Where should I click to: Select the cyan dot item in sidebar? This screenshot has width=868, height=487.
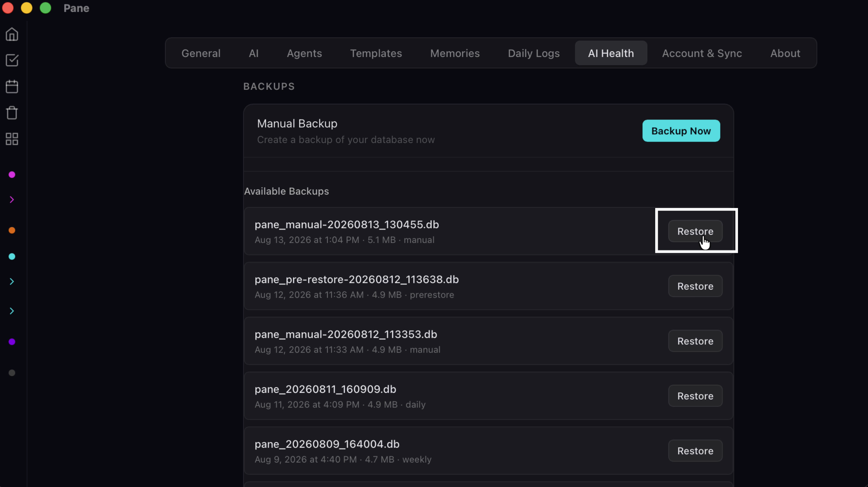(x=12, y=257)
